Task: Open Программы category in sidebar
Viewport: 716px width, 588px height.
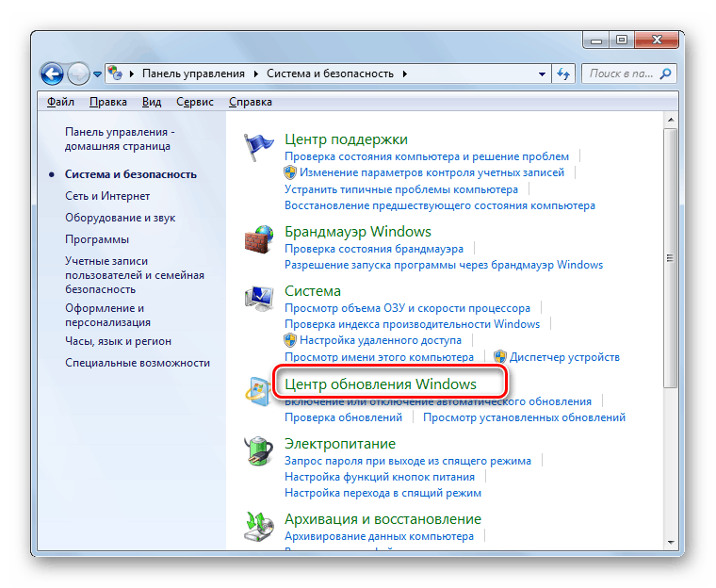Action: pos(97,239)
